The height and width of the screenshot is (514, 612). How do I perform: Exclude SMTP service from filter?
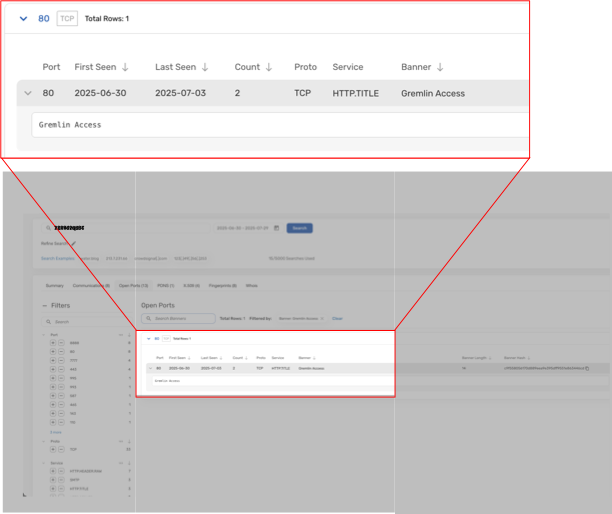(61, 480)
